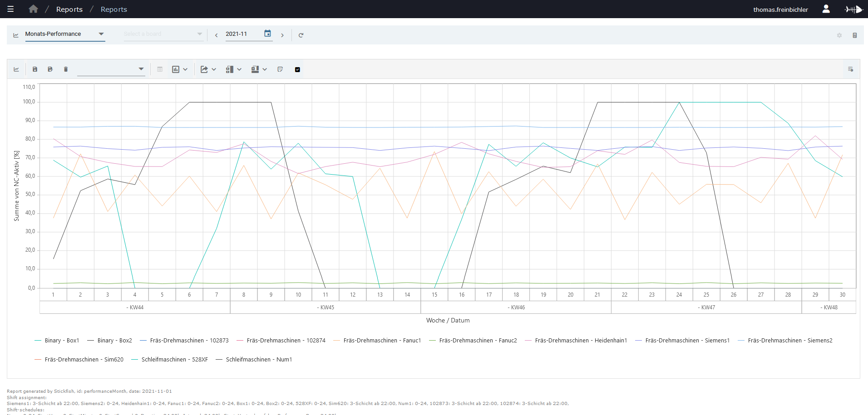The image size is (868, 415).
Task: Toggle Fräs-Drehmaschinen - Heidenhain1 legend series
Action: coord(576,341)
